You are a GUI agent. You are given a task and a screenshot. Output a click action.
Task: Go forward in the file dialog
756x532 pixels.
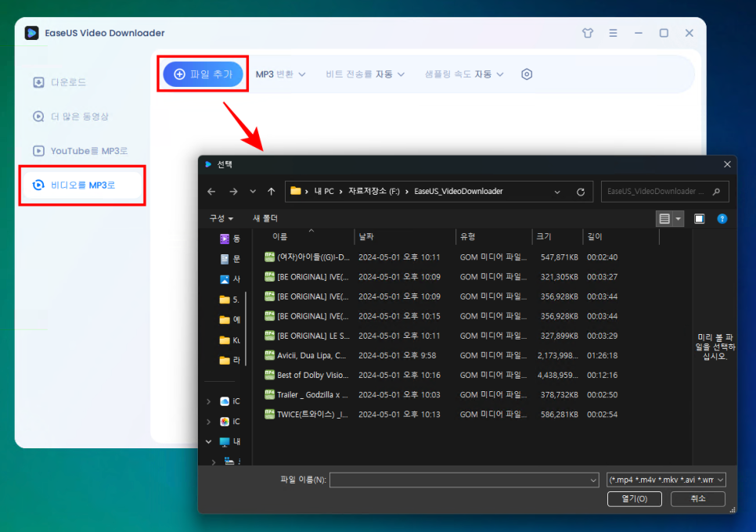click(233, 192)
